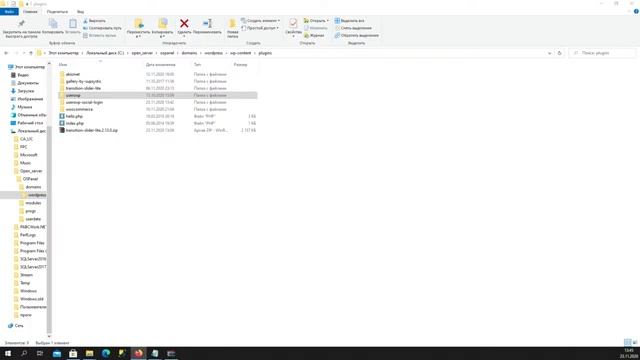Expand Создать элемент (New item) dropdown
This screenshot has height=360, width=640.
[260, 21]
